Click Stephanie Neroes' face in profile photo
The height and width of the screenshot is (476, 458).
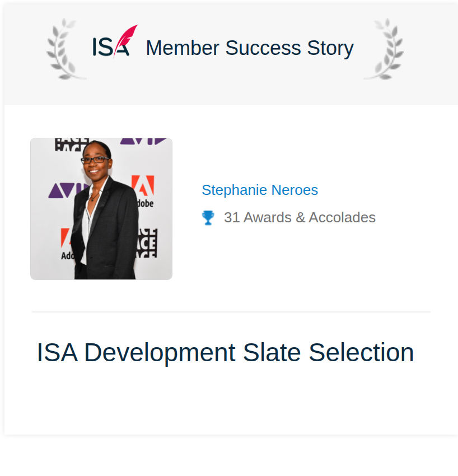pos(95,162)
